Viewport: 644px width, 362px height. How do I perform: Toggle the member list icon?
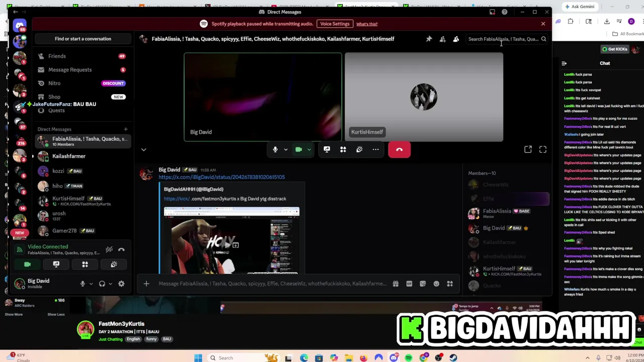point(456,39)
